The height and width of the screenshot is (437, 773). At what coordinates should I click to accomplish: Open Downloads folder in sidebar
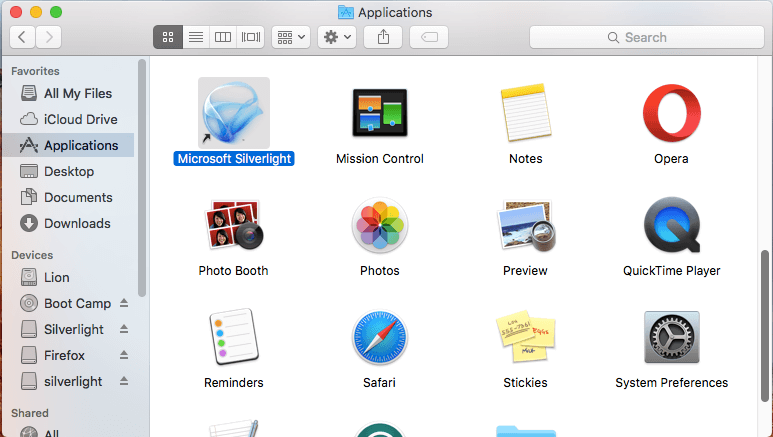click(68, 223)
